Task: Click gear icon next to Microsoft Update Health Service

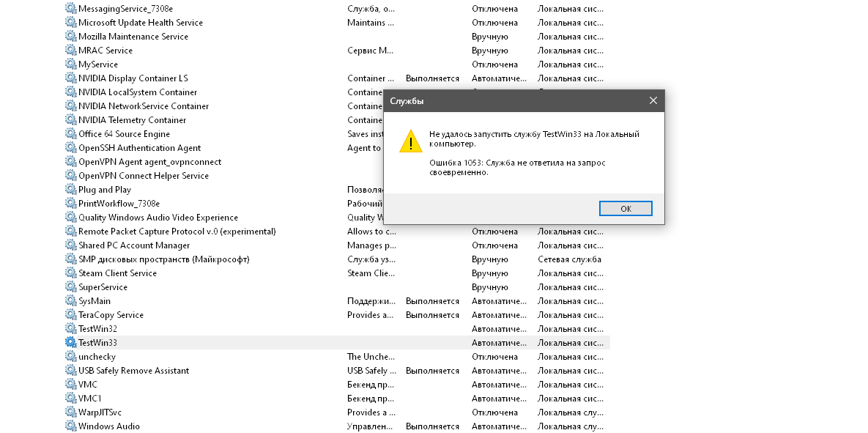Action: pyautogui.click(x=70, y=22)
